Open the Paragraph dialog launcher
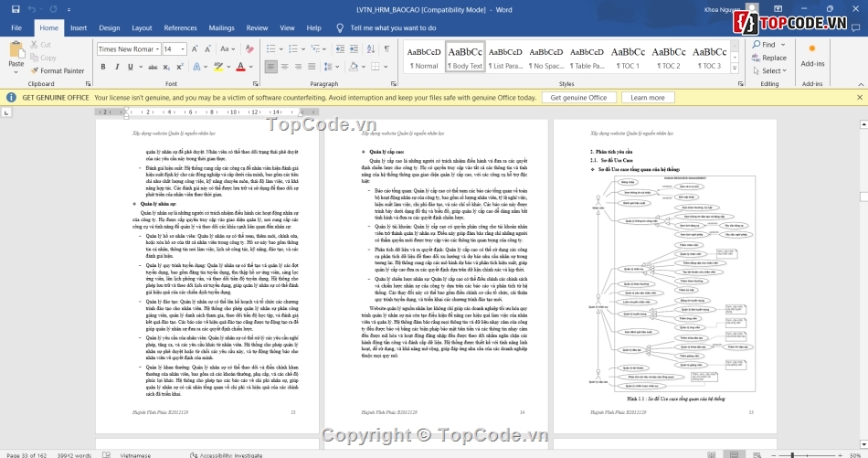The image size is (868, 458). [x=394, y=83]
